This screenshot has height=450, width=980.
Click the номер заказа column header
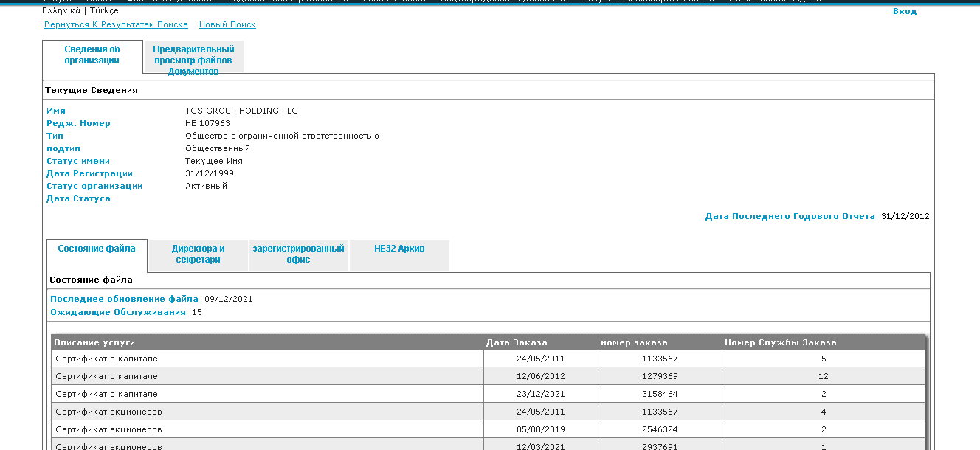pyautogui.click(x=634, y=342)
